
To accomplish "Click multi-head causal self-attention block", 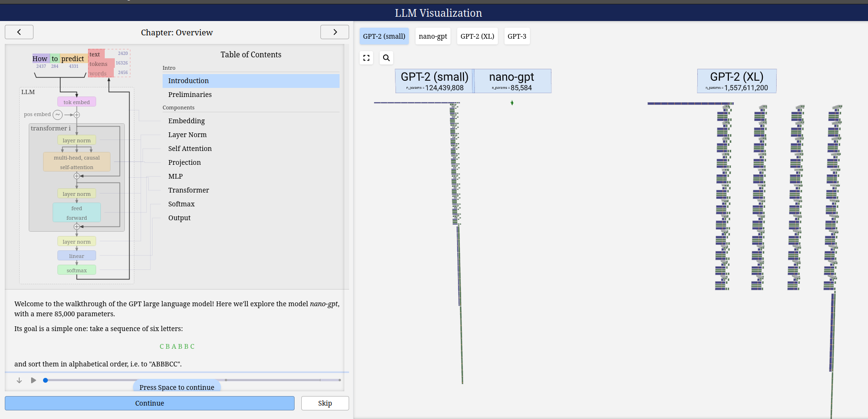I will (x=77, y=162).
